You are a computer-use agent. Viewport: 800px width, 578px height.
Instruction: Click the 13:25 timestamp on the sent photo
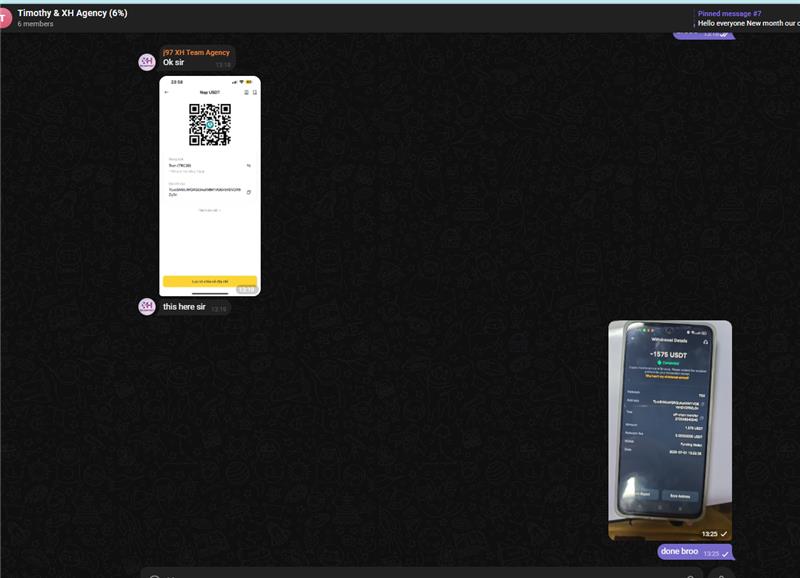[711, 534]
